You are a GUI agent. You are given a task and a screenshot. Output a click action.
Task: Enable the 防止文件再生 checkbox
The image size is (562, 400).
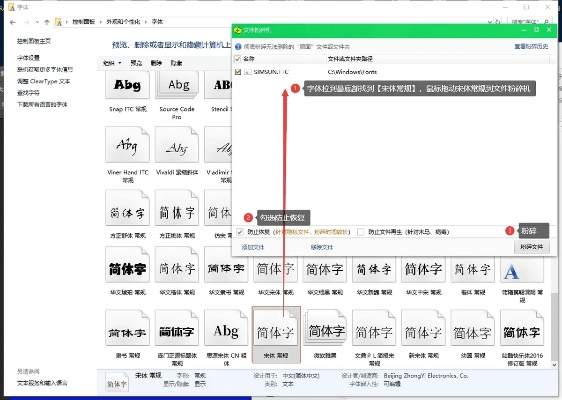[361, 232]
